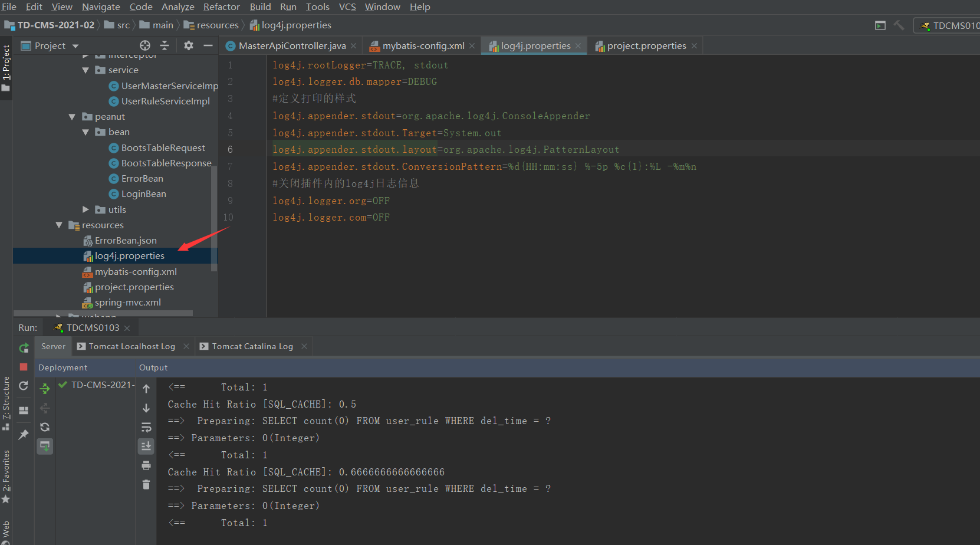Image resolution: width=980 pixels, height=545 pixels.
Task: Switch to MasterApiController.java tab
Action: tap(292, 45)
